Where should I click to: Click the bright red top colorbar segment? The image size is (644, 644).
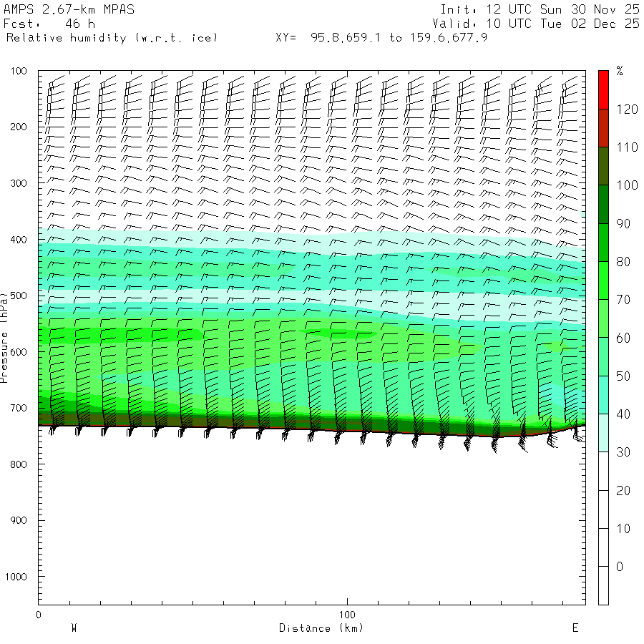603,90
